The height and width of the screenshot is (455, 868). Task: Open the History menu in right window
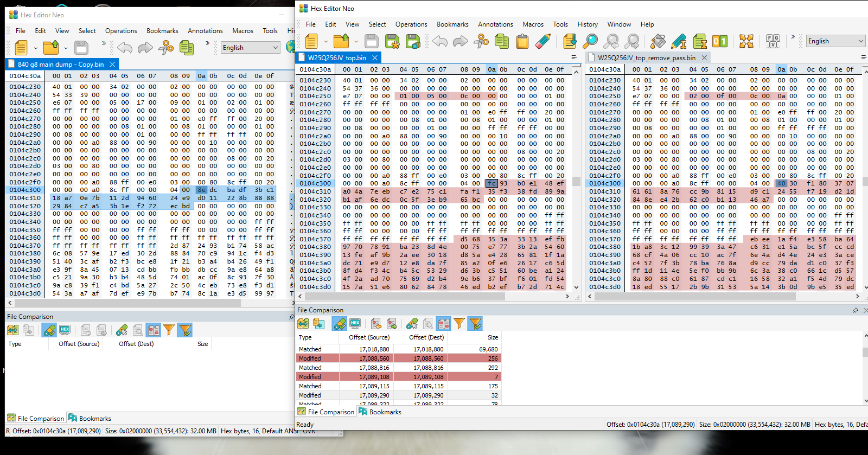click(x=587, y=24)
